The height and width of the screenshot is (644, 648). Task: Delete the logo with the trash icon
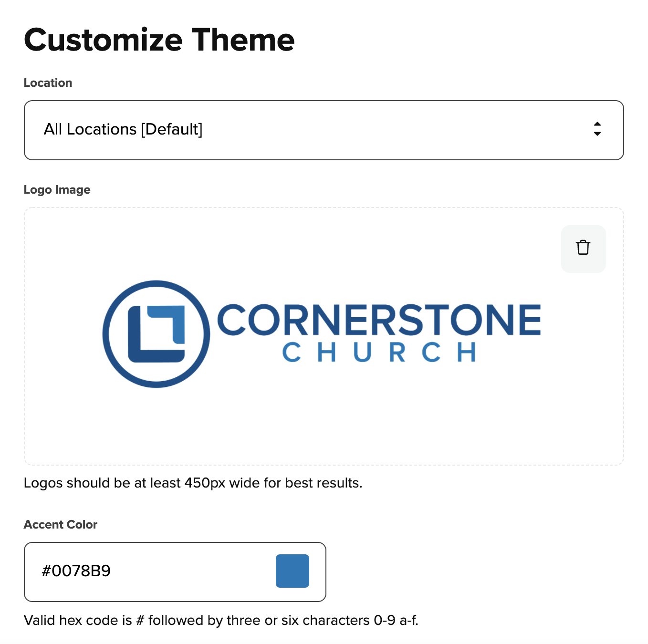(x=583, y=248)
